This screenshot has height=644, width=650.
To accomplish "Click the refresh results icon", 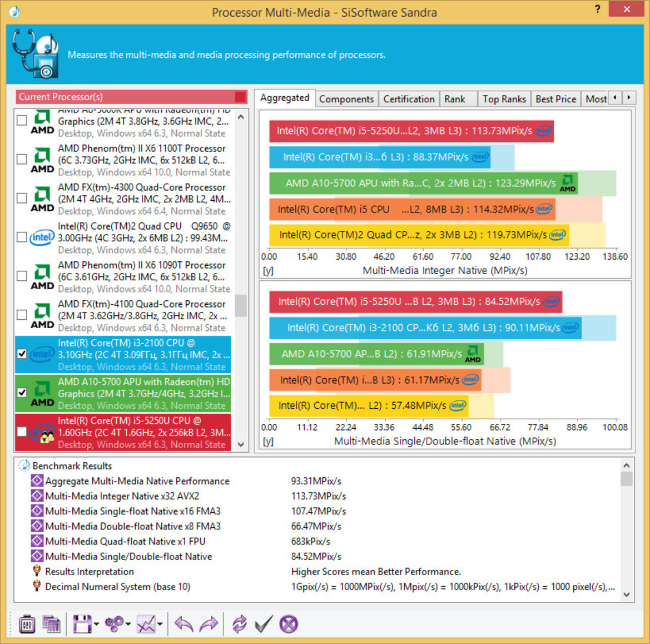I will pyautogui.click(x=239, y=624).
